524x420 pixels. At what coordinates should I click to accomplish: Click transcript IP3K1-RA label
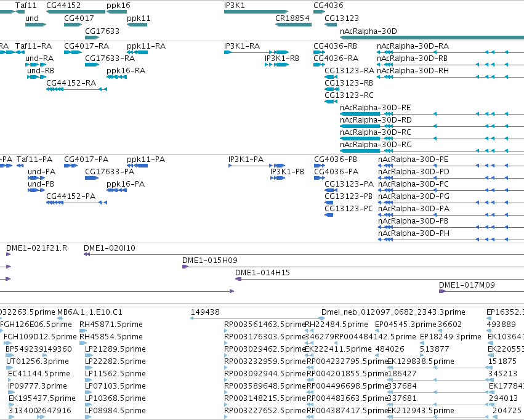[242, 46]
